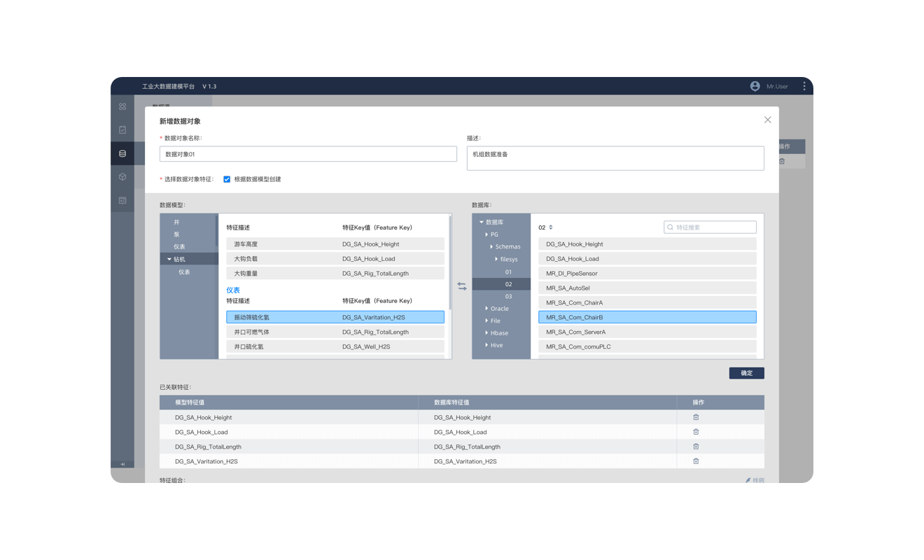This screenshot has height=560, width=924.
Task: Open the card panel sidebar icon
Action: pos(122,200)
